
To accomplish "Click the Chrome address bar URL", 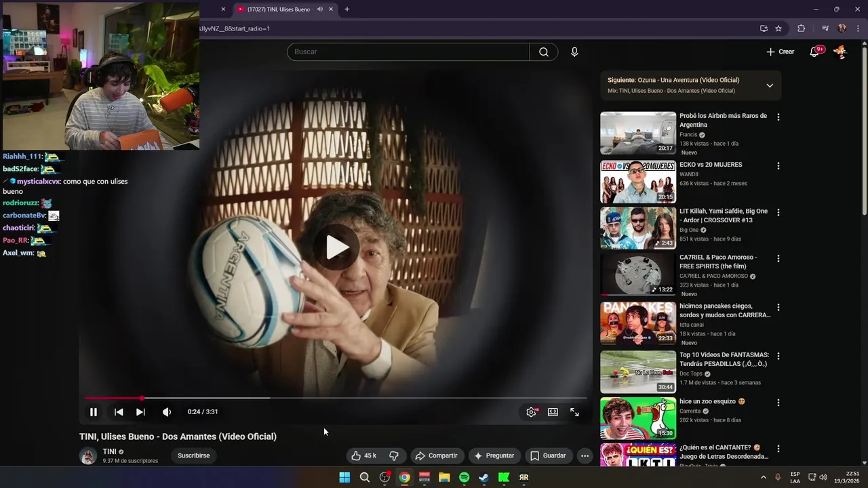I will click(235, 28).
